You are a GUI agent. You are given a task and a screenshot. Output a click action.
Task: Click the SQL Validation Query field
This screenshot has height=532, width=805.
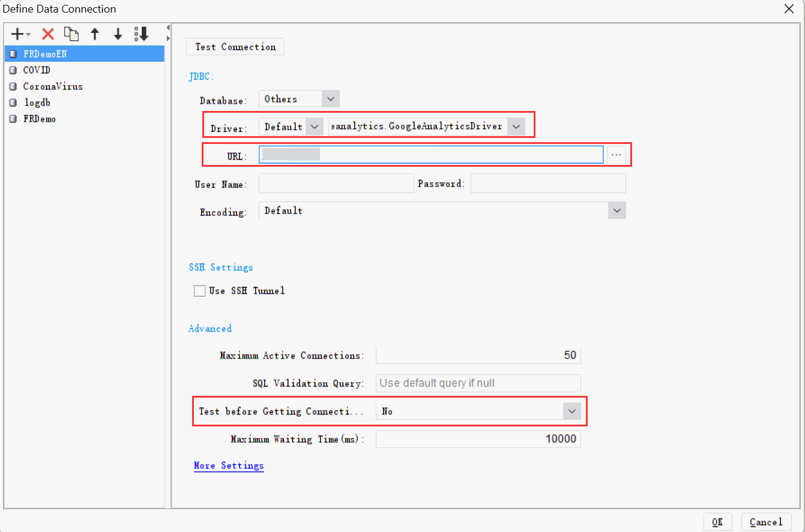click(x=478, y=383)
